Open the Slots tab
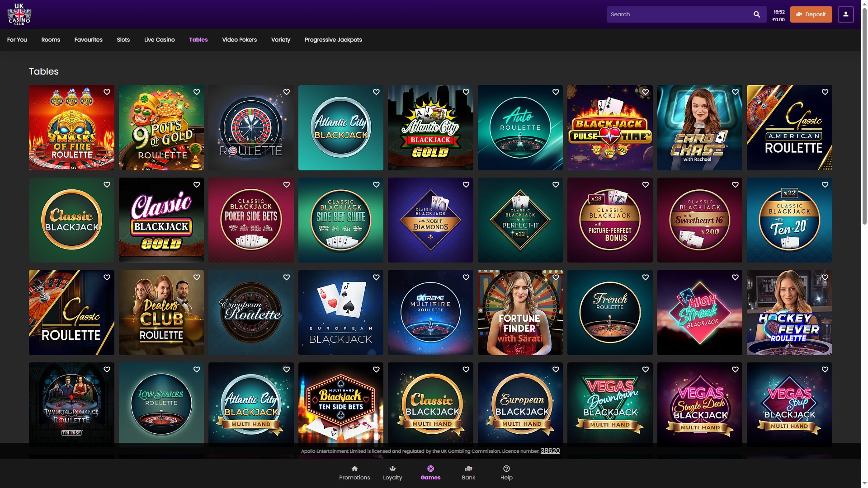 [x=123, y=40]
